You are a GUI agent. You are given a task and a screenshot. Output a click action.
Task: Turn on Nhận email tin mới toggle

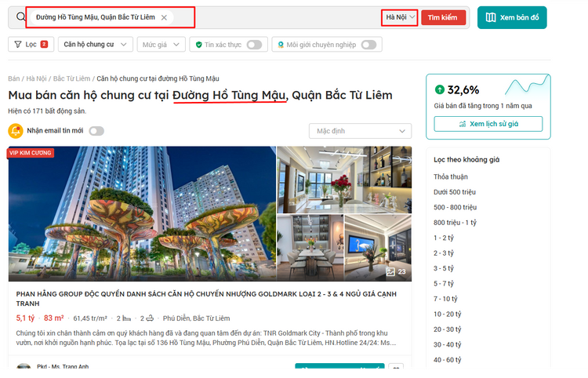(x=96, y=131)
